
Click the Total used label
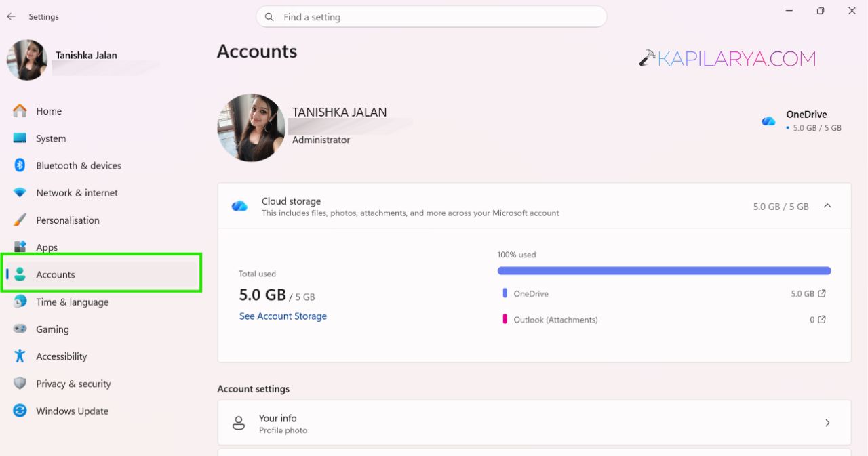tap(257, 274)
